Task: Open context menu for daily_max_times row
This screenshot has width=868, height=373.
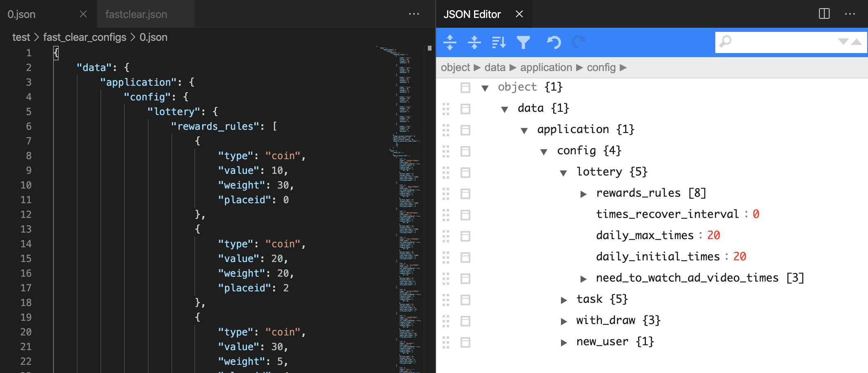Action: click(465, 236)
